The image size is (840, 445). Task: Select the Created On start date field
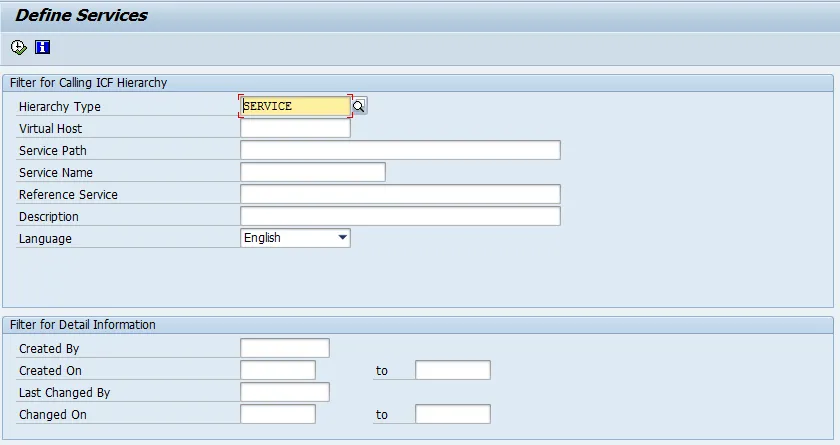(277, 370)
